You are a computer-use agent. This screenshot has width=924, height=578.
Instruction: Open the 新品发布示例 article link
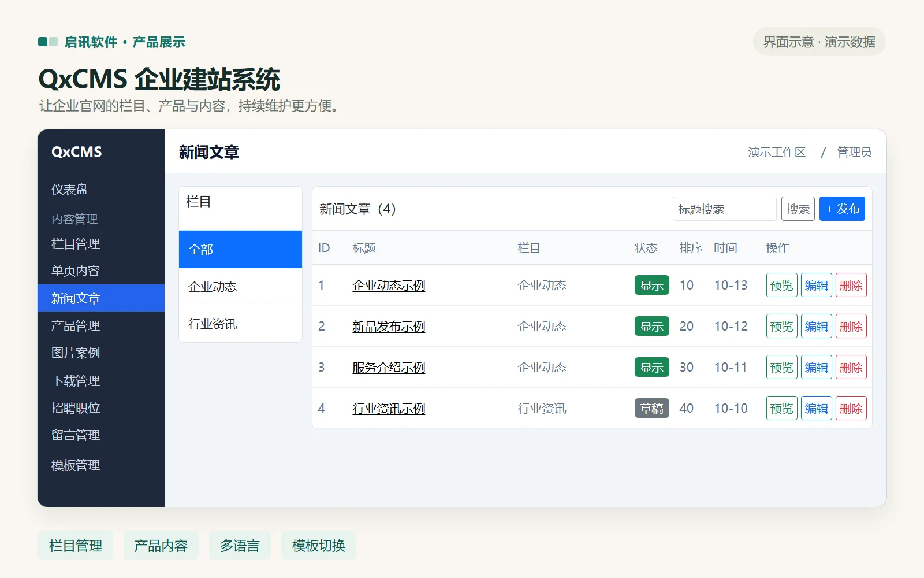point(389,326)
